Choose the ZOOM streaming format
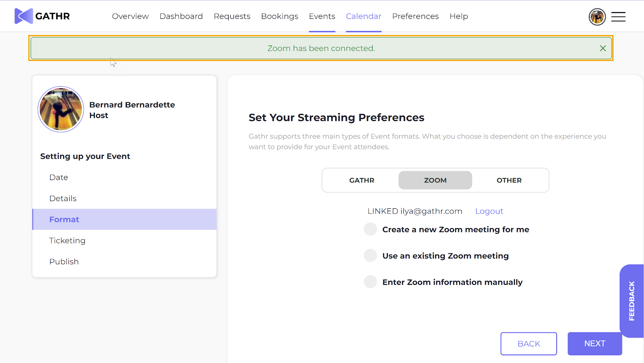The width and height of the screenshot is (644, 363). click(435, 180)
